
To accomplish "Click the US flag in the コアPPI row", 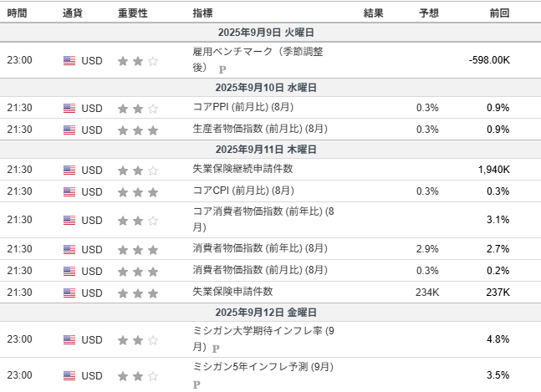I will 69,109.
